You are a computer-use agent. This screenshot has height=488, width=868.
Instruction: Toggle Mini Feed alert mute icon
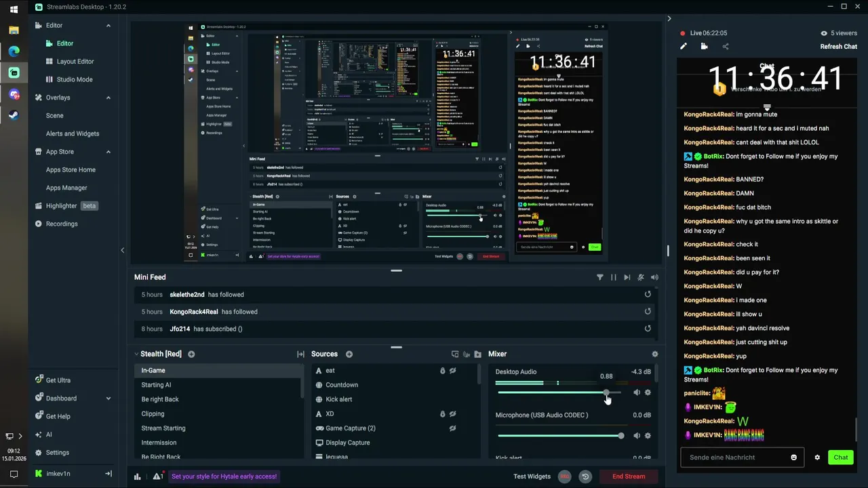click(640, 277)
